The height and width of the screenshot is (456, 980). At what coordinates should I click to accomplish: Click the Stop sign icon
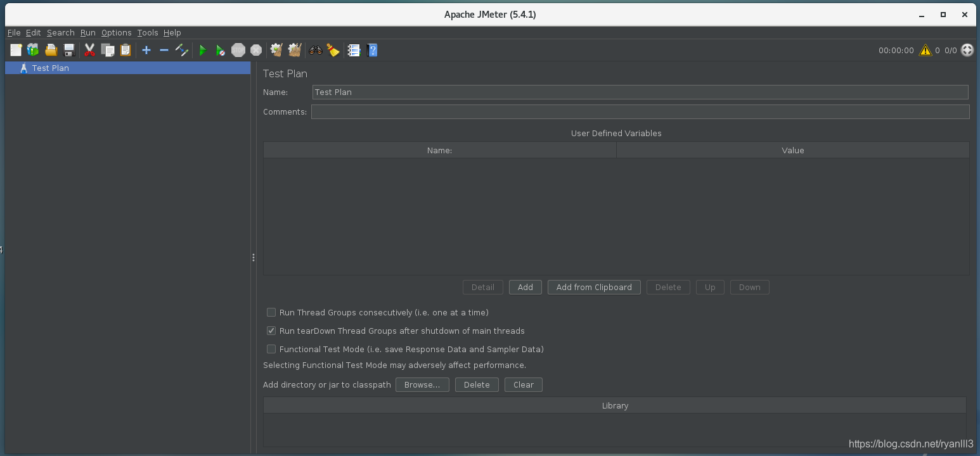[238, 50]
